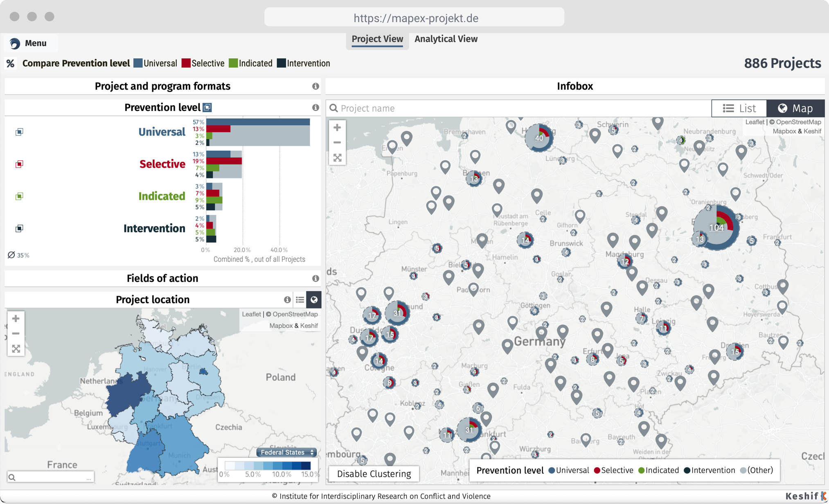Toggle the percent comparison icon
829x504 pixels.
[10, 63]
